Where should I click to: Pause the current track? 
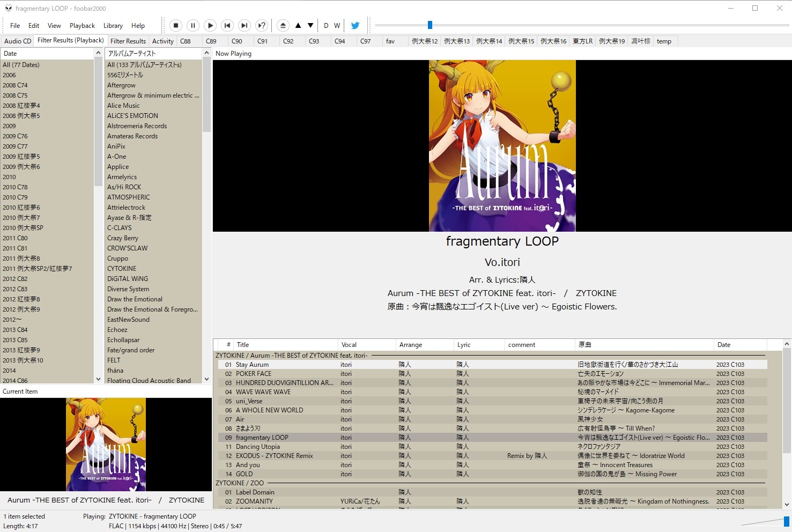coord(193,25)
